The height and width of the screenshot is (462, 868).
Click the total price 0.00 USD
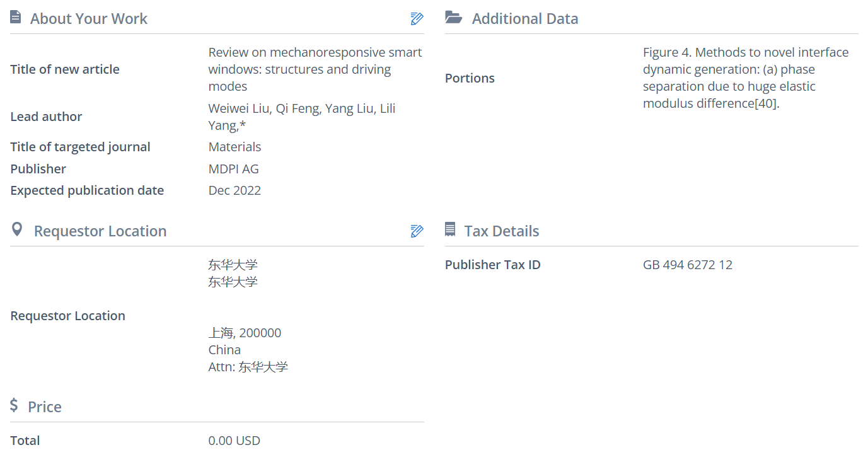click(234, 441)
